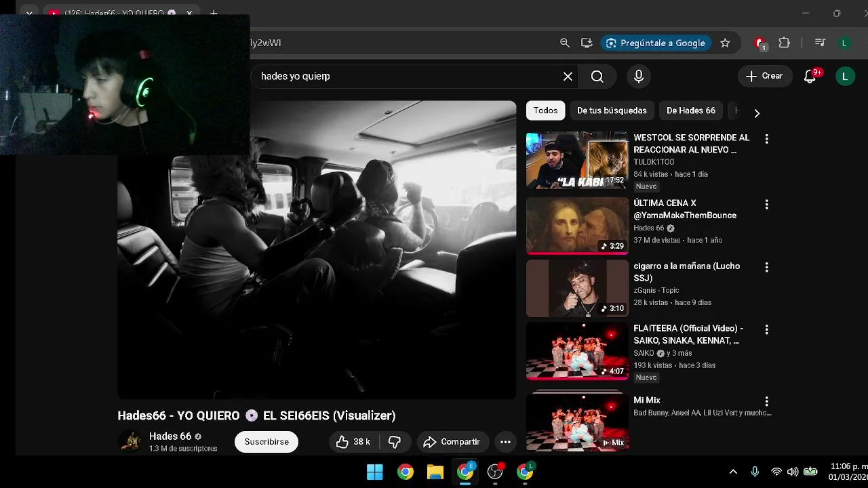Open options for ÚLTIMA CENA video
The height and width of the screenshot is (488, 868).
coord(767,205)
